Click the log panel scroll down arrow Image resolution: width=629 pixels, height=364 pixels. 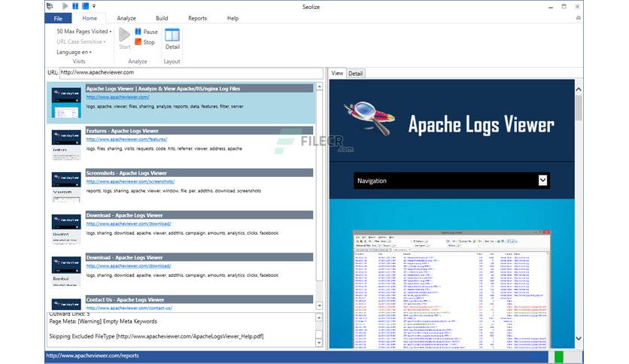click(319, 343)
